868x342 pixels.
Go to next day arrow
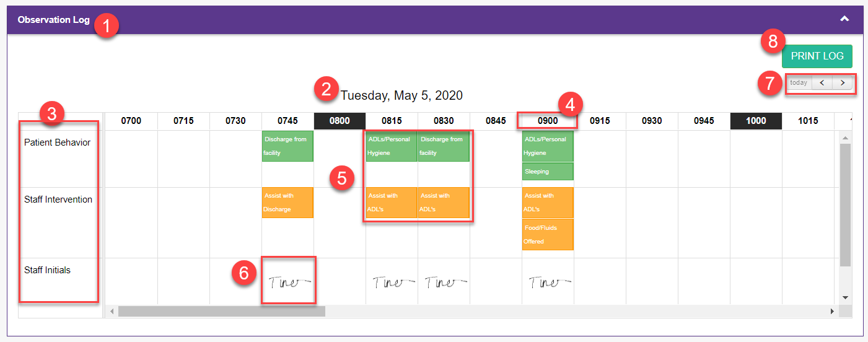[842, 82]
